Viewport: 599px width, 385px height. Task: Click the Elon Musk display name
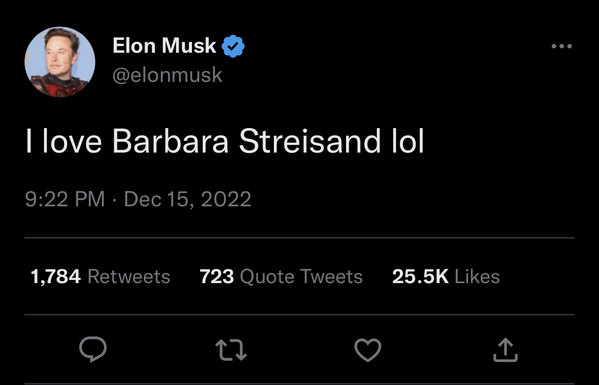164,46
